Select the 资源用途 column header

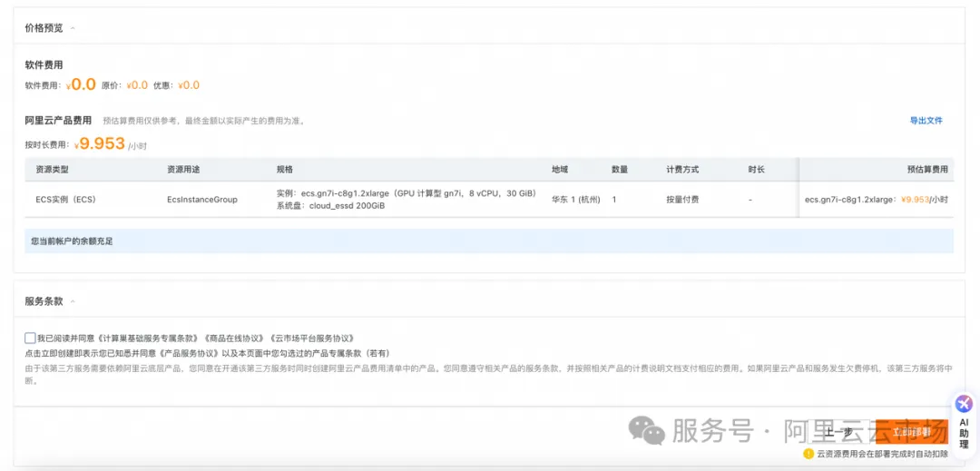pyautogui.click(x=183, y=170)
